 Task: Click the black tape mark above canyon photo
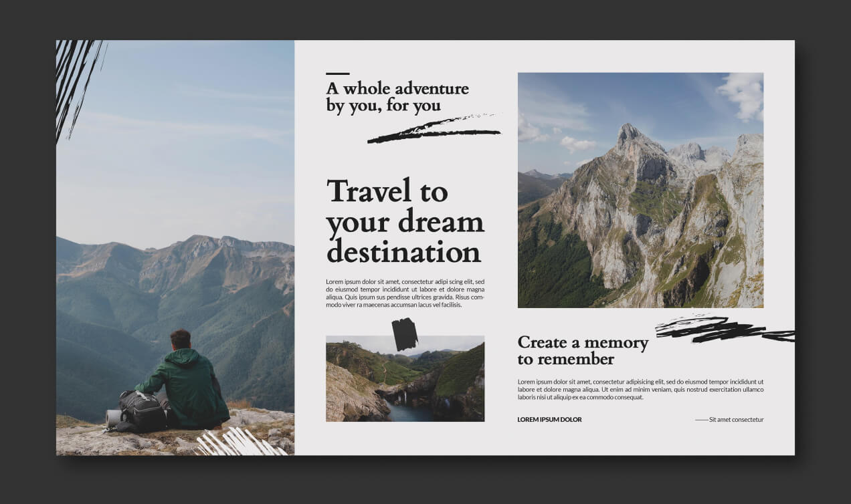(x=405, y=334)
